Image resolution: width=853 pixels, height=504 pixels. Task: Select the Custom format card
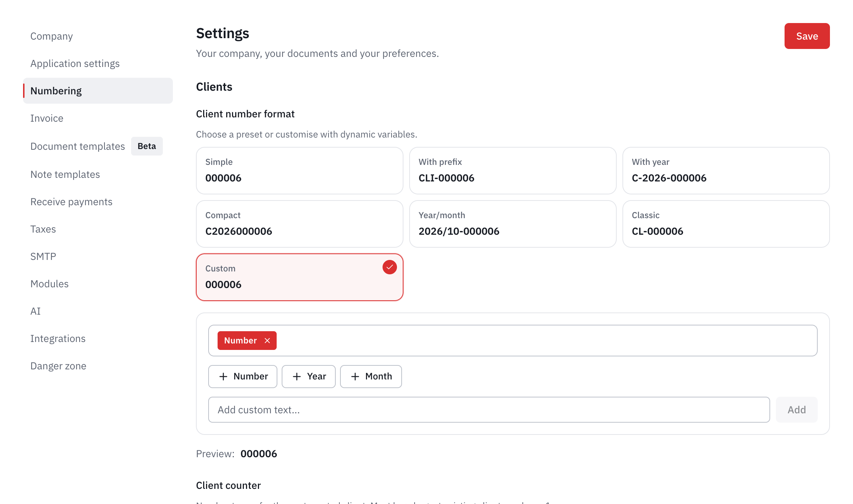tap(300, 277)
